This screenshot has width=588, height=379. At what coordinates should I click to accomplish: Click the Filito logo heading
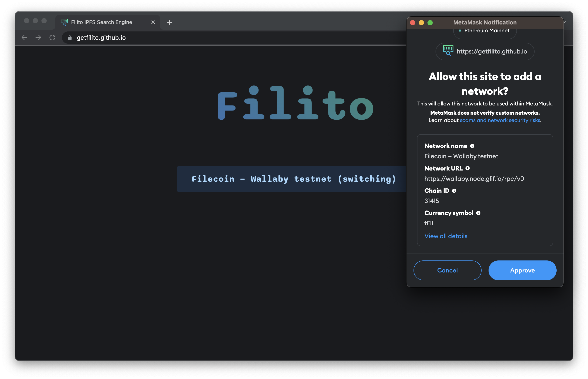(x=295, y=103)
